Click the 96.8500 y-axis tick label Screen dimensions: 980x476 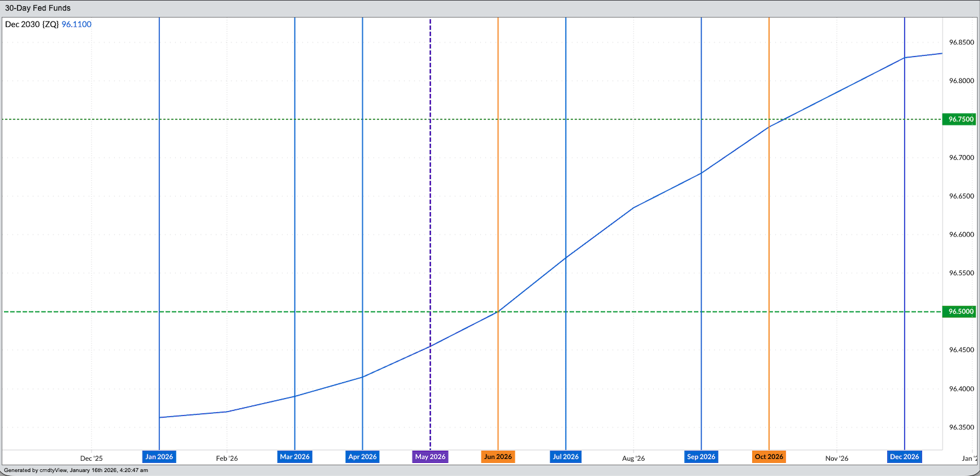(x=961, y=43)
